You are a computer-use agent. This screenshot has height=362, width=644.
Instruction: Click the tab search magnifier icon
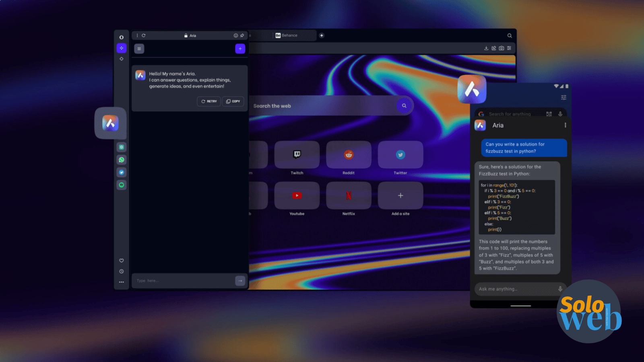pos(510,35)
